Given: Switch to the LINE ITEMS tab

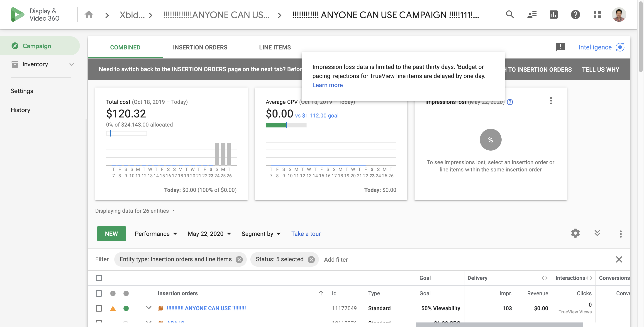Looking at the screenshot, I should (275, 47).
